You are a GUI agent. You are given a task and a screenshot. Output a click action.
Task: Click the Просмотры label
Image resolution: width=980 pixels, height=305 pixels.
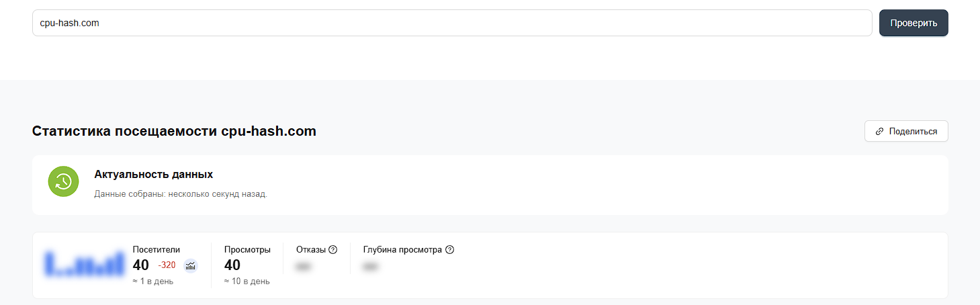pyautogui.click(x=247, y=249)
